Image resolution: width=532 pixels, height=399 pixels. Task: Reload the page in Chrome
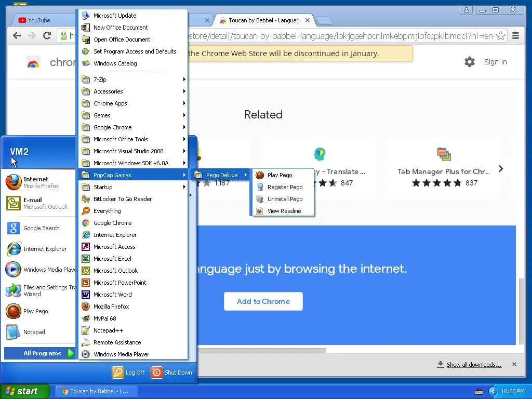(47, 36)
